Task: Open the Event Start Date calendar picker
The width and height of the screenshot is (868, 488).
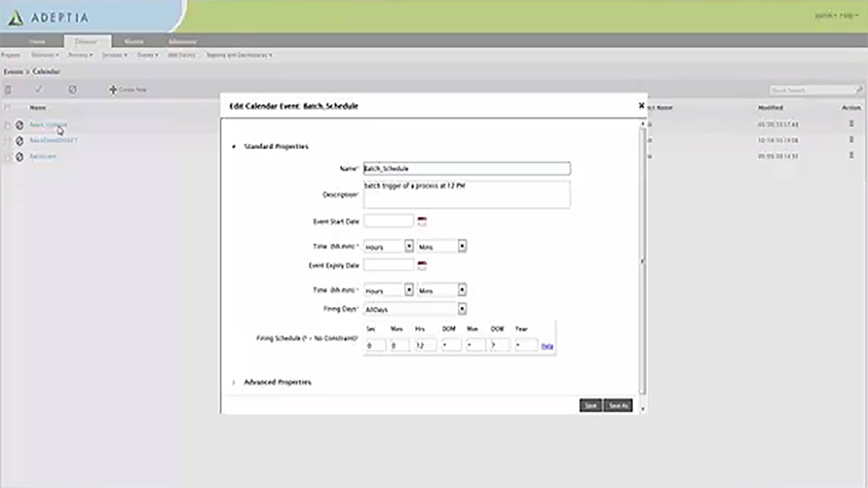Action: (x=422, y=221)
